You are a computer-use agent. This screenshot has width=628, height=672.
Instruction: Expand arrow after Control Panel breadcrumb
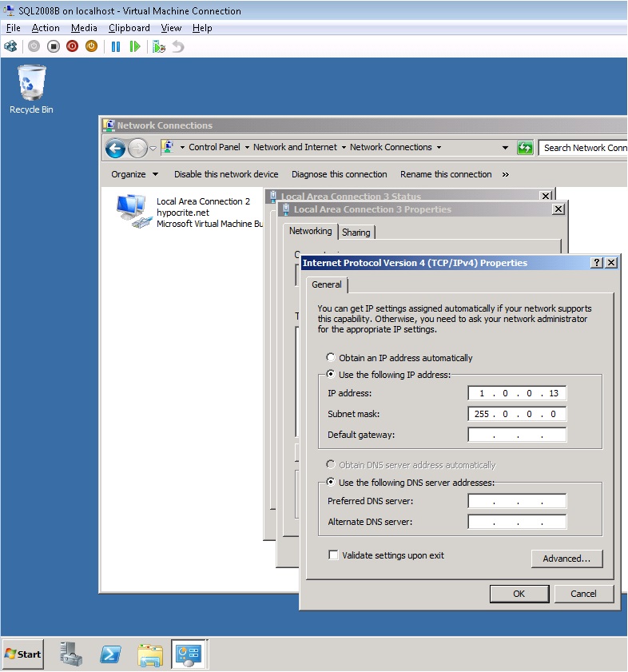247,147
